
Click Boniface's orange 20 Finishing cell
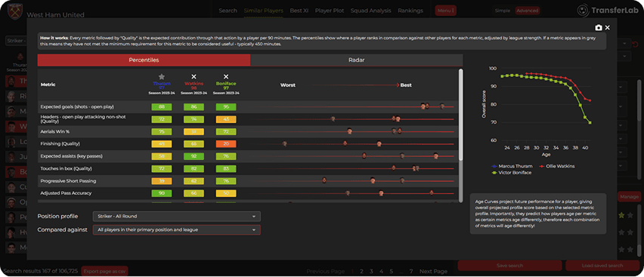[226, 143]
